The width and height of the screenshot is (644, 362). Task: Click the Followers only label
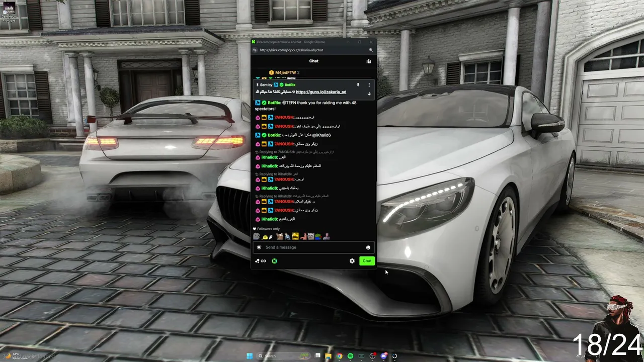[268, 229]
